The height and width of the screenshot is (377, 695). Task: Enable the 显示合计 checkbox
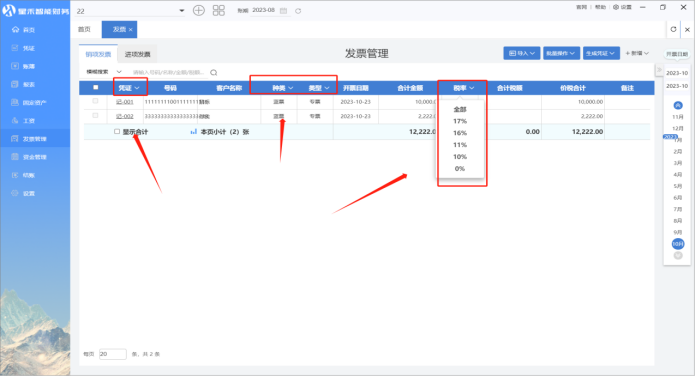(117, 132)
